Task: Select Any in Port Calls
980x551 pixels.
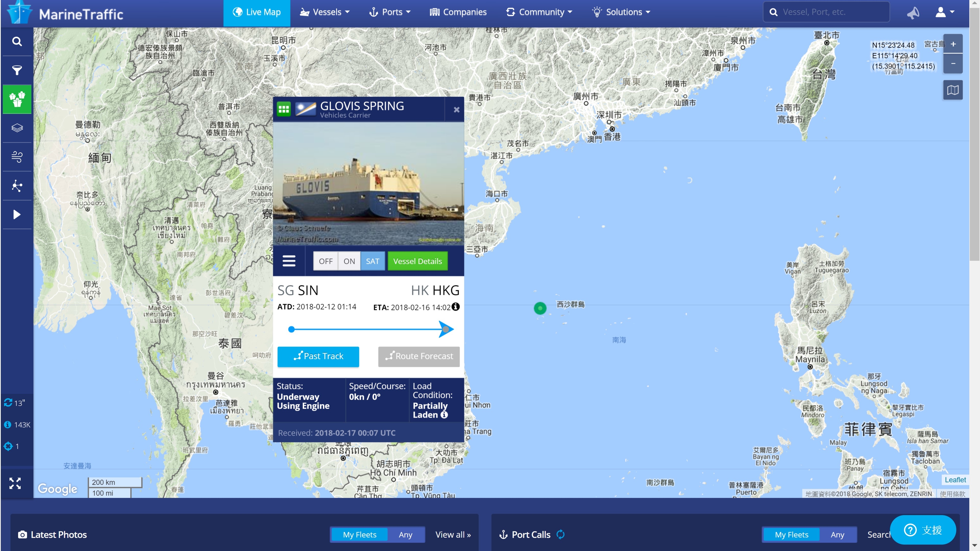Action: tap(838, 535)
